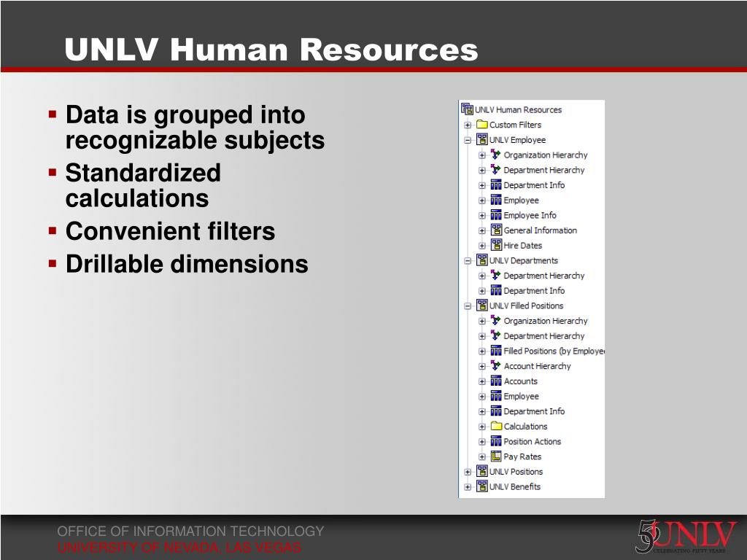Click the Employee Info query subject icon

coord(496,215)
